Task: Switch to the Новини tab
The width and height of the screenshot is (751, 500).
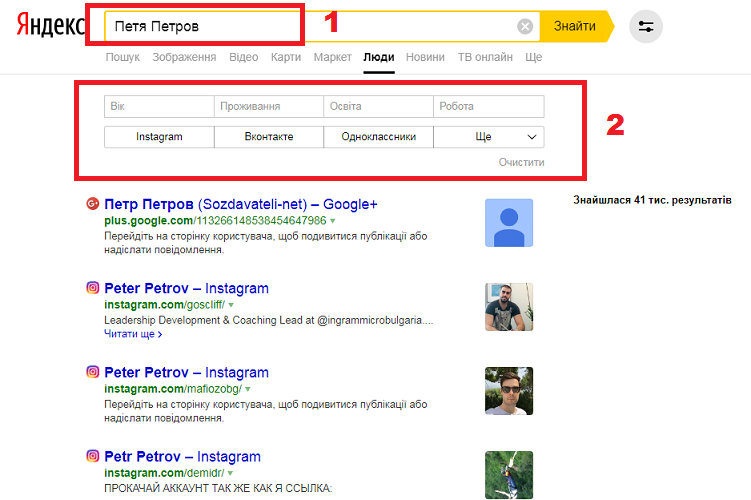Action: pyautogui.click(x=426, y=58)
